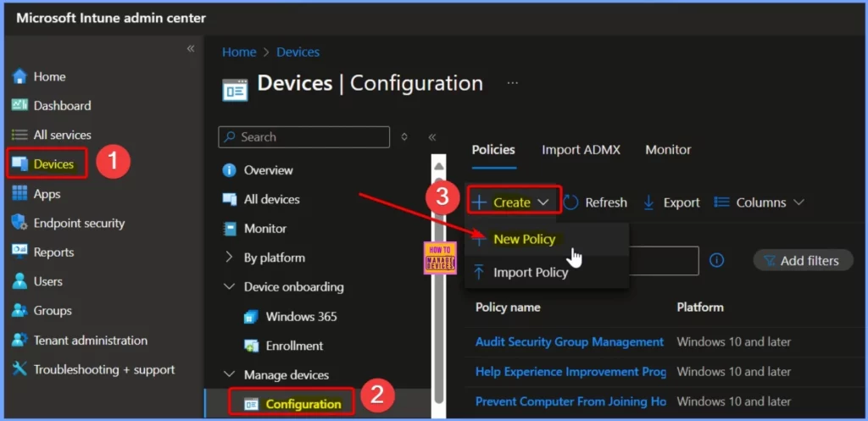Click the submenu scrollbar up arrow
868x421 pixels.
(439, 166)
